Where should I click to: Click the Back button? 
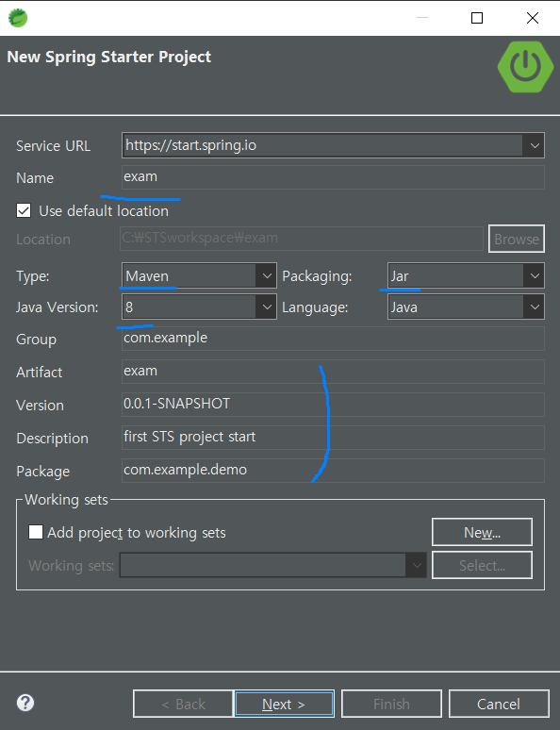point(183,704)
